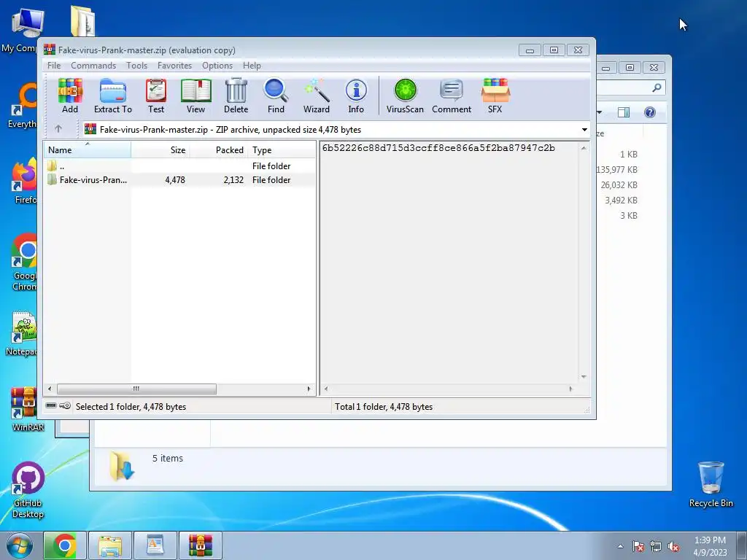Click the Show desktop button at taskbar end
747x560 pixels.
tap(742, 545)
